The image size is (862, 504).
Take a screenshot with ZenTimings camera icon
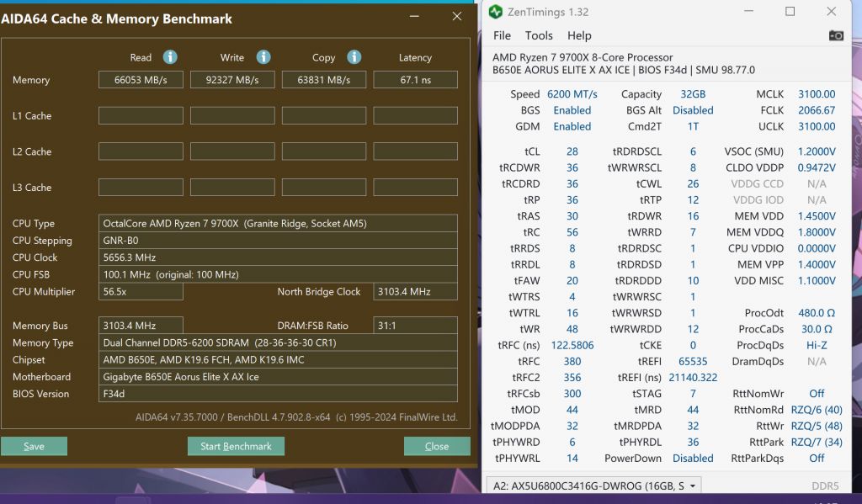(x=836, y=35)
